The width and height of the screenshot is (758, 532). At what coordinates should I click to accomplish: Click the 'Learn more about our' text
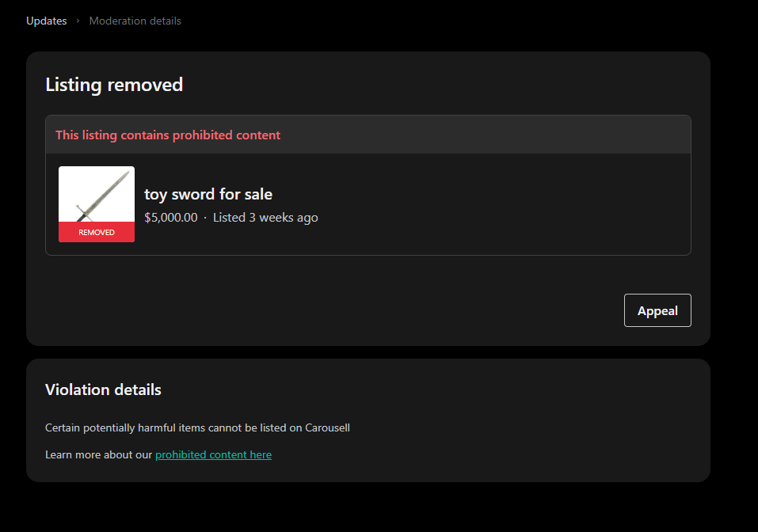pos(99,454)
